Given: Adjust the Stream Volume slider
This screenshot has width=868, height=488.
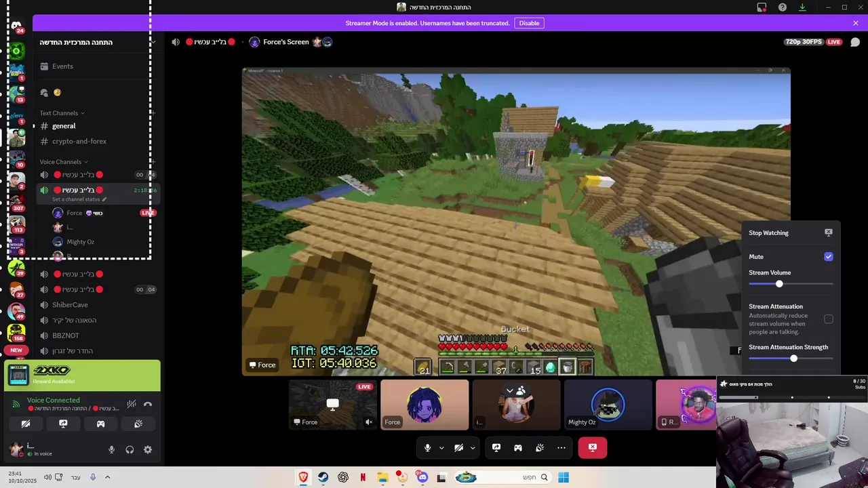Looking at the screenshot, I should click(x=791, y=284).
